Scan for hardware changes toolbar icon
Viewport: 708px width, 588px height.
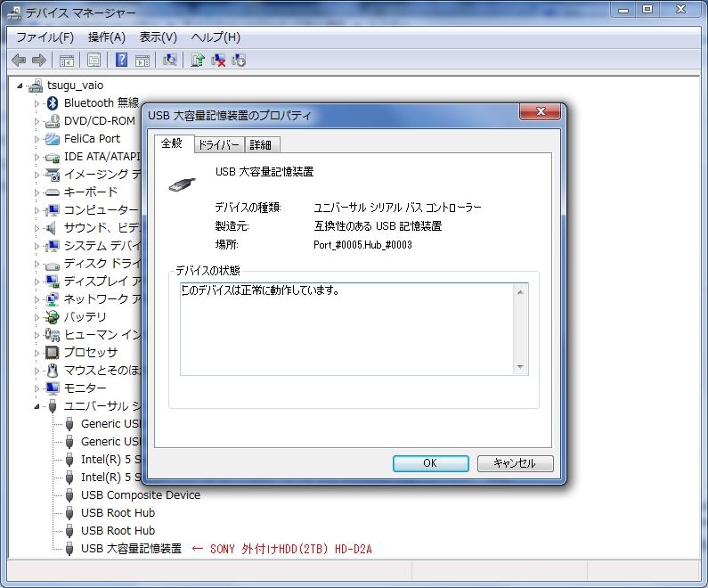pyautogui.click(x=170, y=60)
